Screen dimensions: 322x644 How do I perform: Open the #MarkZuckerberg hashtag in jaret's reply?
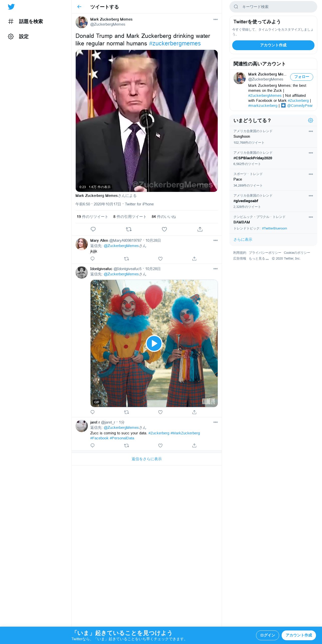(185, 433)
